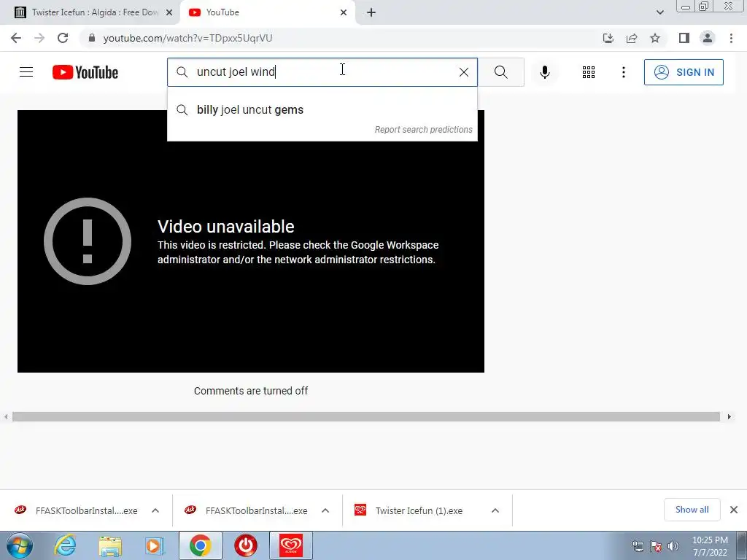747x560 pixels.
Task: Submit search with the magnifier button
Action: click(x=500, y=72)
